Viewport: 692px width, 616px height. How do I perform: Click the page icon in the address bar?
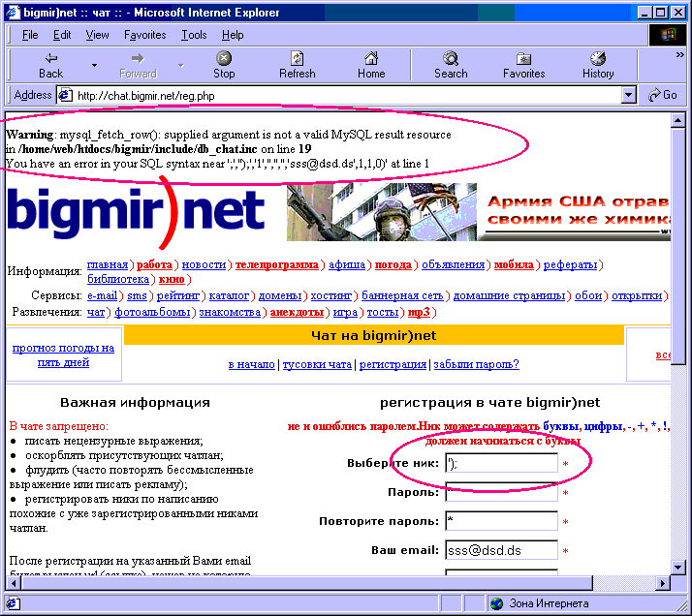(66, 95)
